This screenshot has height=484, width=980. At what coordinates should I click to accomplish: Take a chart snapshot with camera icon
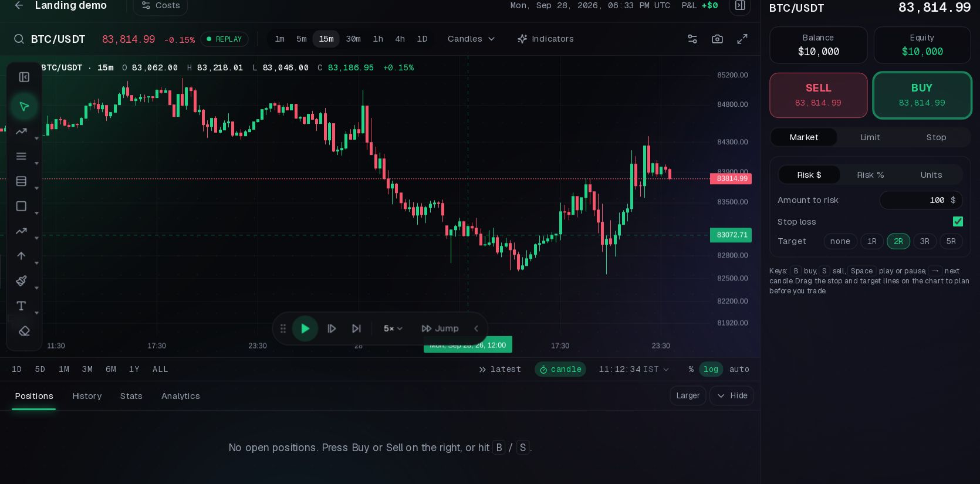(717, 39)
